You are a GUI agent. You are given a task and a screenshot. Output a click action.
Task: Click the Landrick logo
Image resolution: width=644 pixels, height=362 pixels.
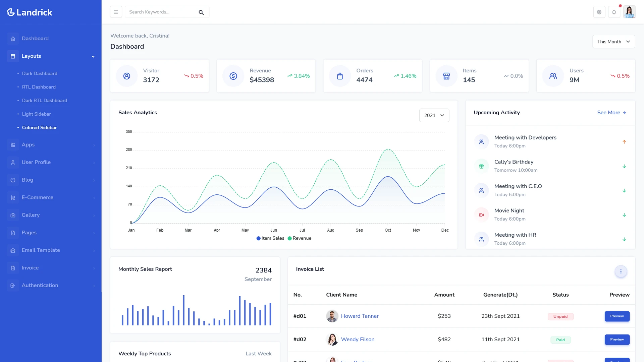coord(30,12)
